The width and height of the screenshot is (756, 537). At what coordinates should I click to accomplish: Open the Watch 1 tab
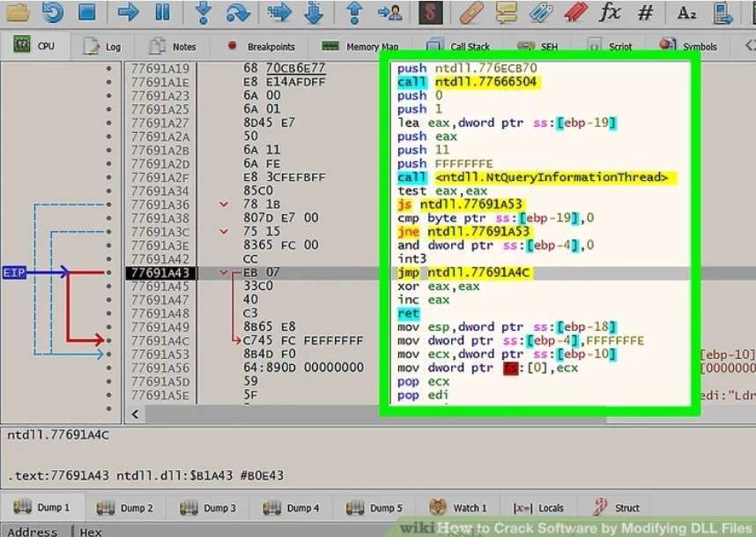click(x=458, y=508)
